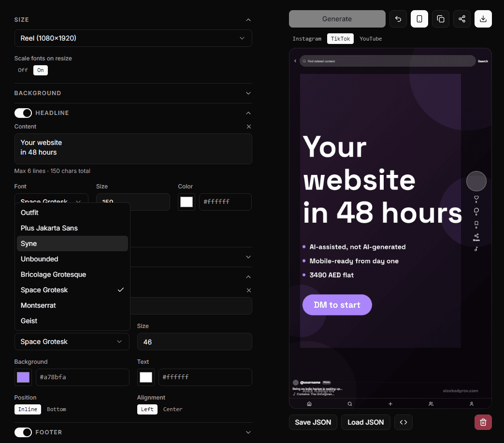The width and height of the screenshot is (504, 443).
Task: Click the red trash delete icon
Action: pyautogui.click(x=483, y=422)
